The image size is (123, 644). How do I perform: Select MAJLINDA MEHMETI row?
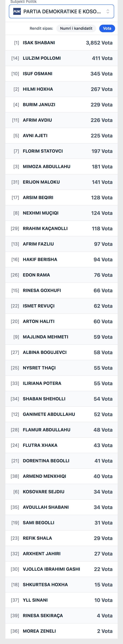click(61, 337)
